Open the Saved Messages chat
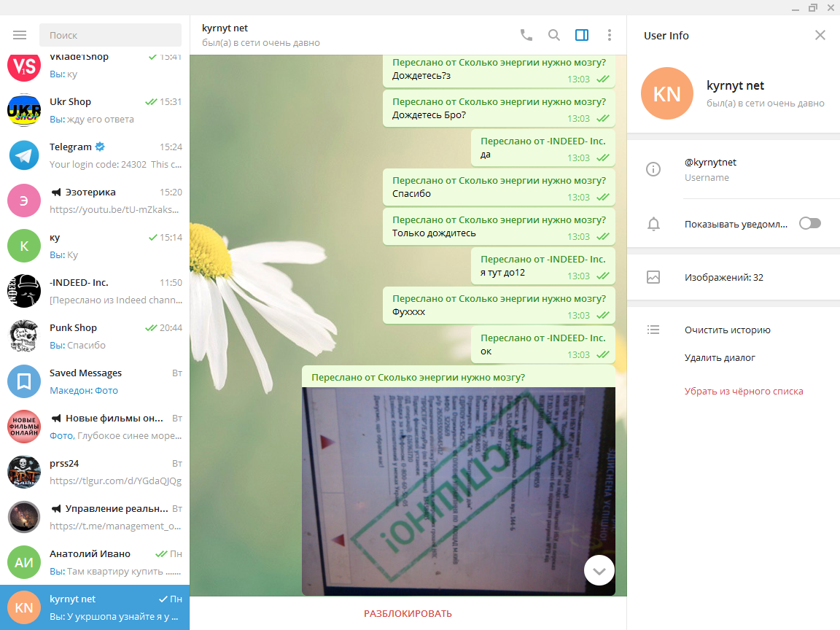Image resolution: width=840 pixels, height=630 pixels. [x=95, y=381]
